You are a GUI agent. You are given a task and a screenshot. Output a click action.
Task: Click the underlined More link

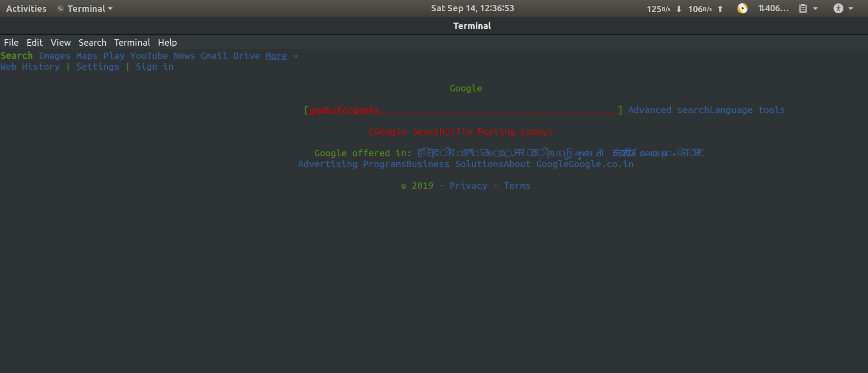click(276, 56)
